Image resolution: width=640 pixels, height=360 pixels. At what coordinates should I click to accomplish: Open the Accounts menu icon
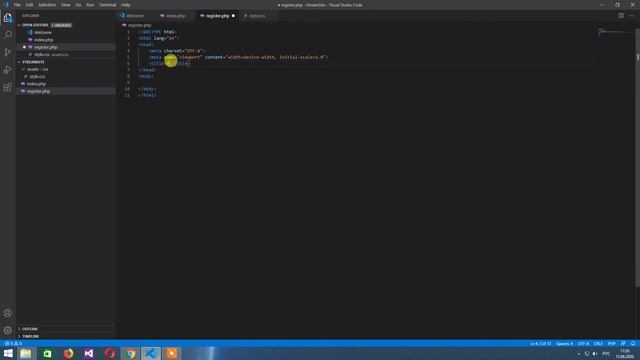[x=8, y=313]
